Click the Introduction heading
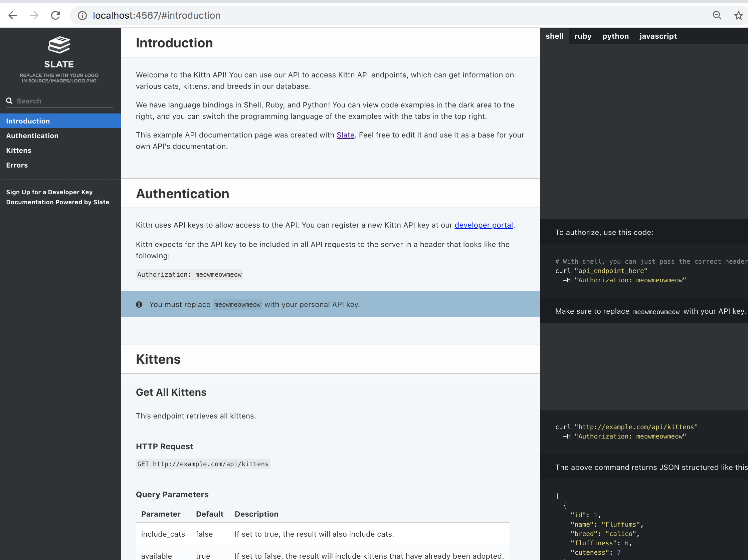748x560 pixels. pyautogui.click(x=175, y=43)
